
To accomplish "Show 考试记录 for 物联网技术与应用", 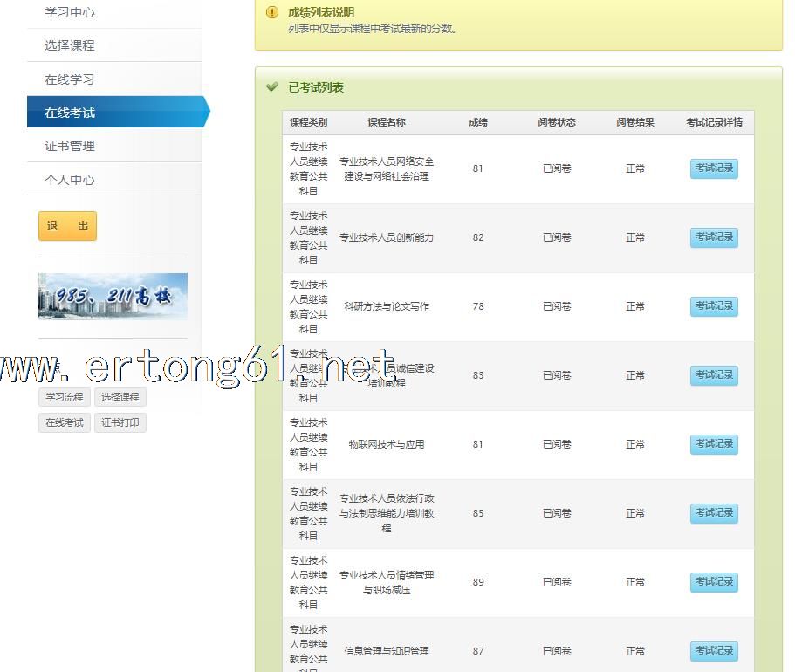I will 714,444.
